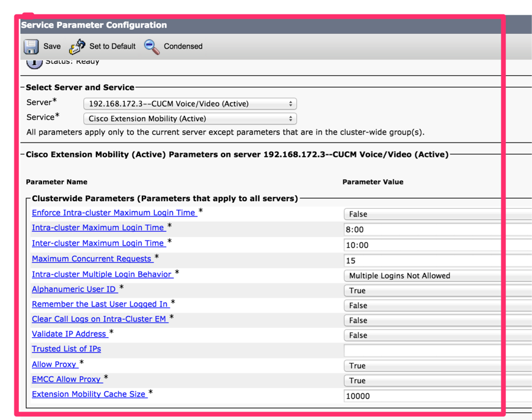
Task: Open Alphanumeric User ID link
Action: point(74,289)
